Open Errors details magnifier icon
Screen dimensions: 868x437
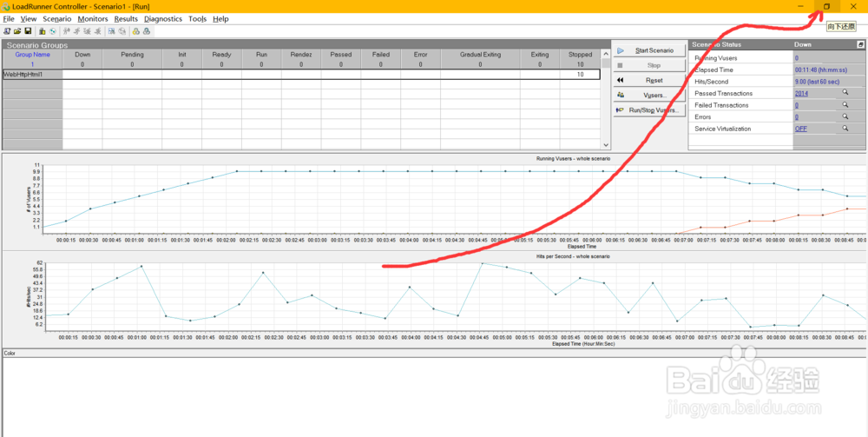click(x=845, y=117)
